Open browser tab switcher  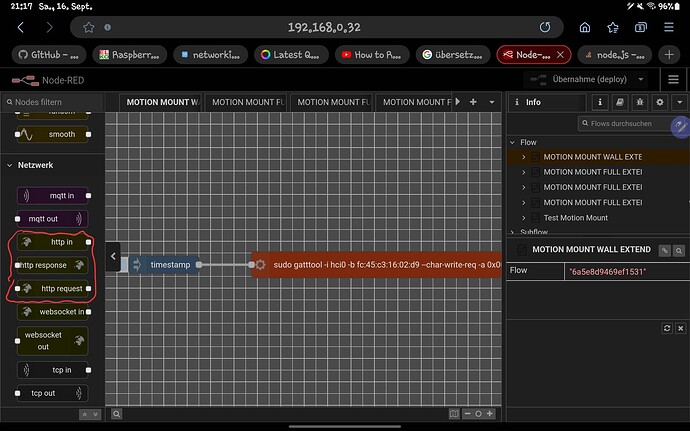(x=641, y=27)
